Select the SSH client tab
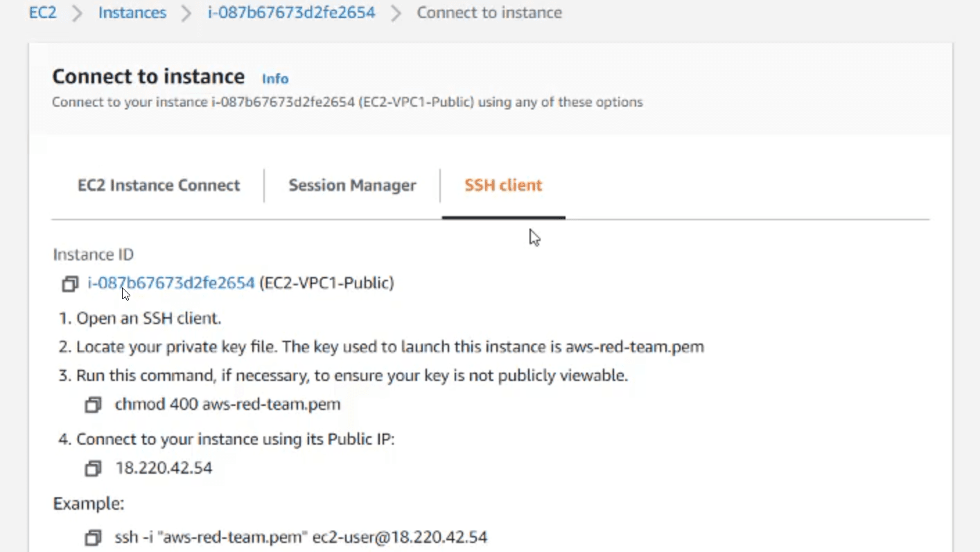 (x=503, y=186)
